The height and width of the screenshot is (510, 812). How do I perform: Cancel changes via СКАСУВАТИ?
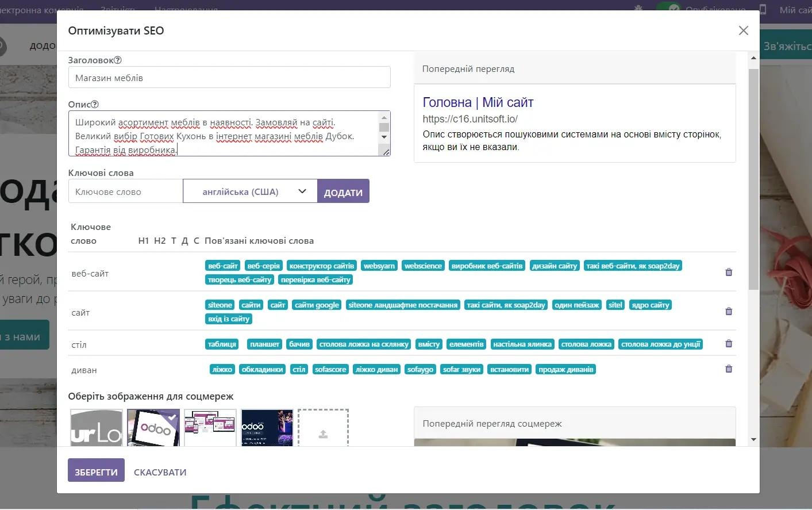pos(160,472)
